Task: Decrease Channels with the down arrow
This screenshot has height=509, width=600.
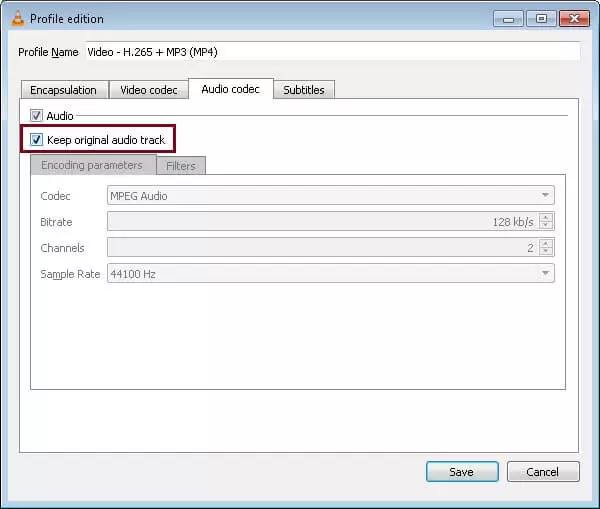Action: point(546,251)
